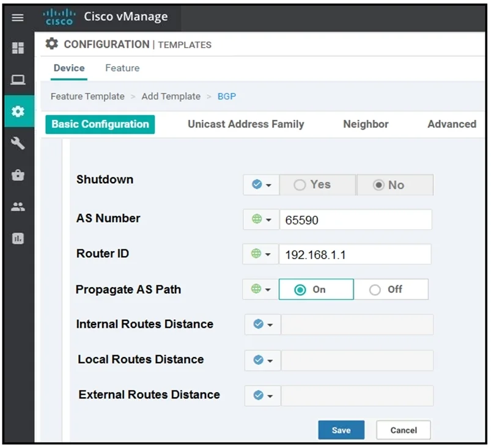The image size is (491, 448).
Task: Go to Feature Template breadcrumb link
Action: point(87,96)
